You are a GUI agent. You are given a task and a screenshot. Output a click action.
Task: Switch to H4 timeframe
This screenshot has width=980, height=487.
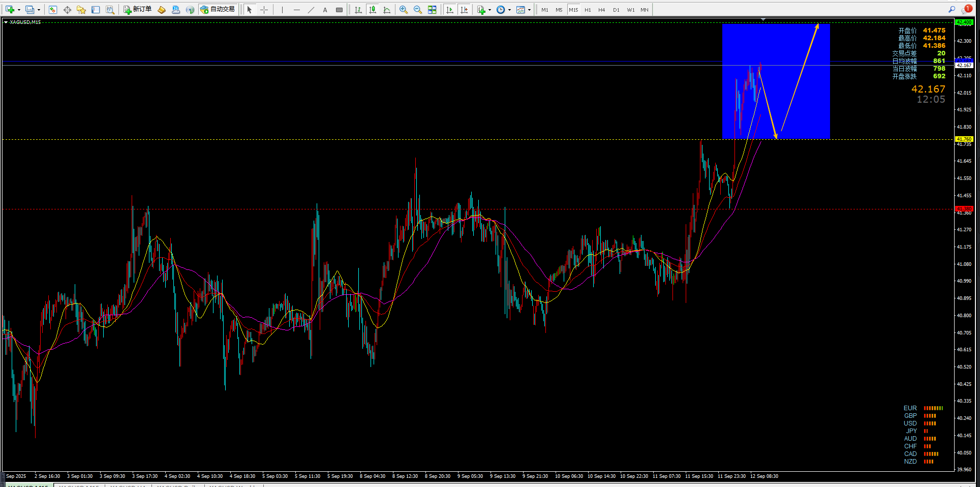tap(602, 10)
